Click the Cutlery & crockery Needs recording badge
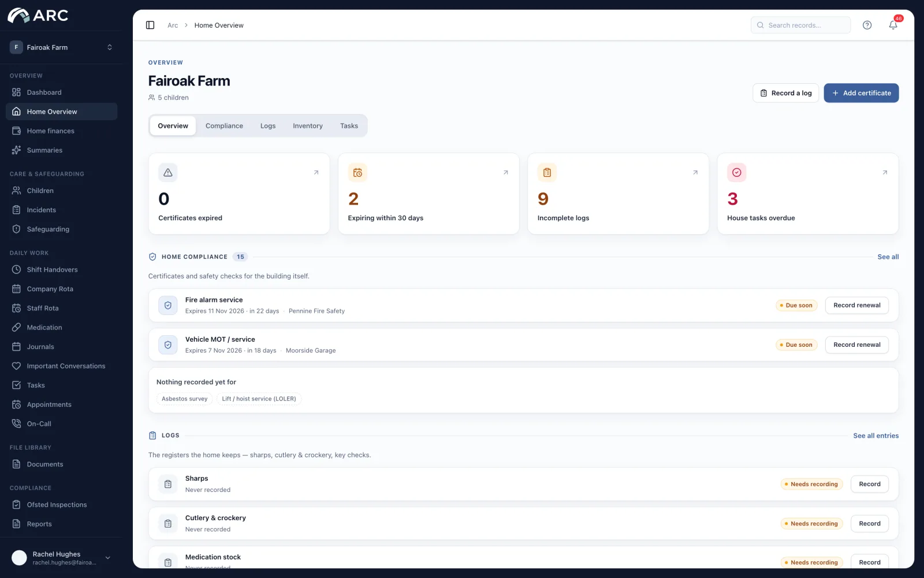 (811, 524)
